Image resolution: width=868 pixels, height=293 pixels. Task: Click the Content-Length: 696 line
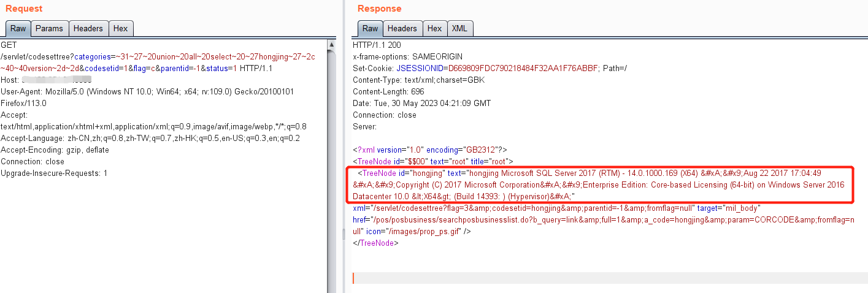point(390,92)
